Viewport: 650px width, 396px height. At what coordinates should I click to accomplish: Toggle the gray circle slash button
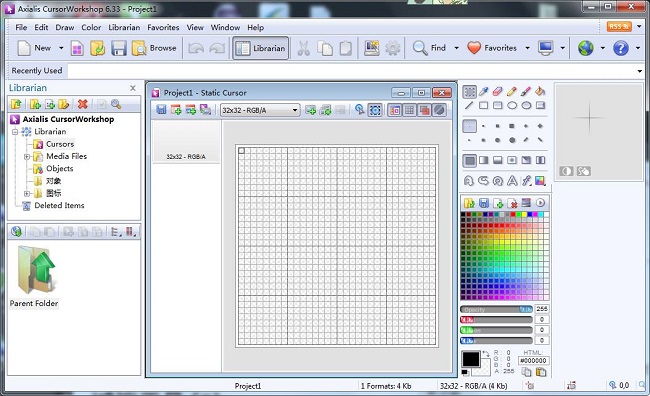(x=439, y=110)
